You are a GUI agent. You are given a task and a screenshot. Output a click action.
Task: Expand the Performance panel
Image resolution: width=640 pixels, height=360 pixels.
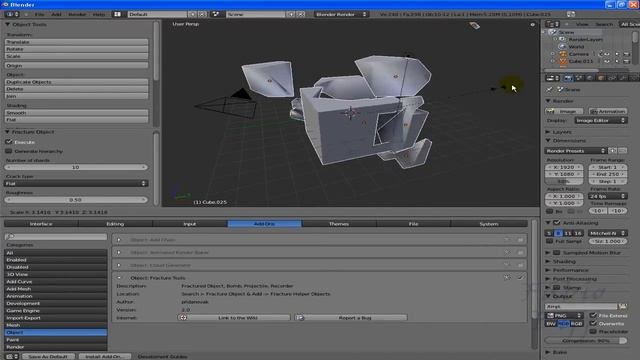point(548,270)
